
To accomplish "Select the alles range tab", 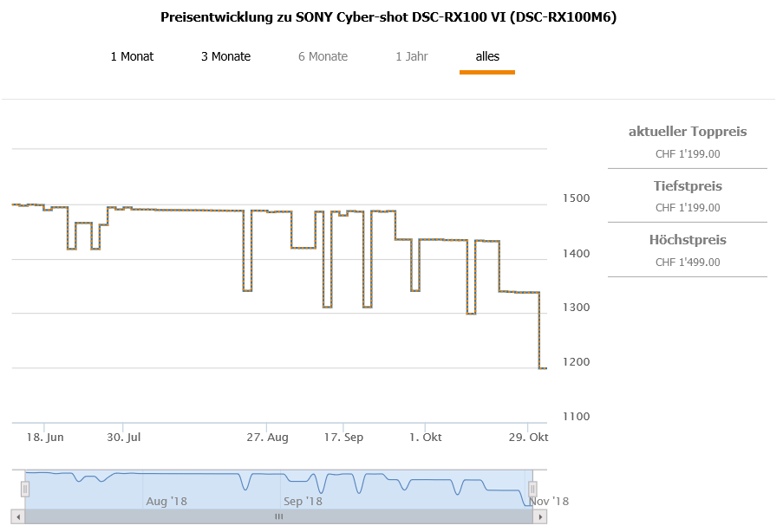I will click(487, 56).
